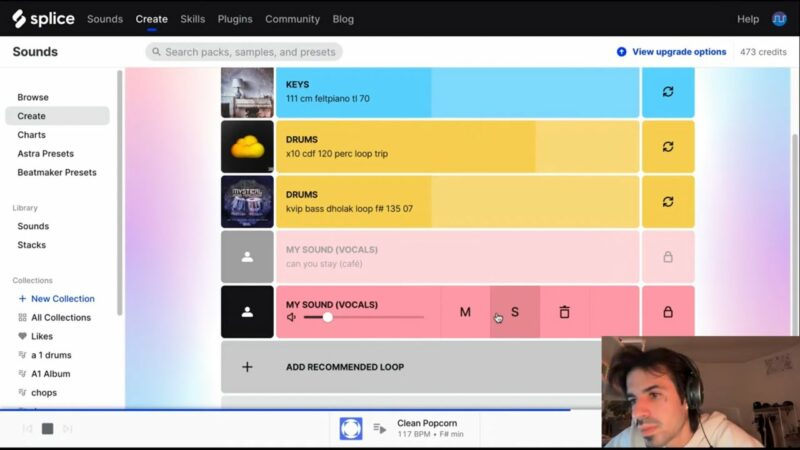Click the plus icon to add loop
Viewport: 800px width, 450px height.
tap(247, 367)
